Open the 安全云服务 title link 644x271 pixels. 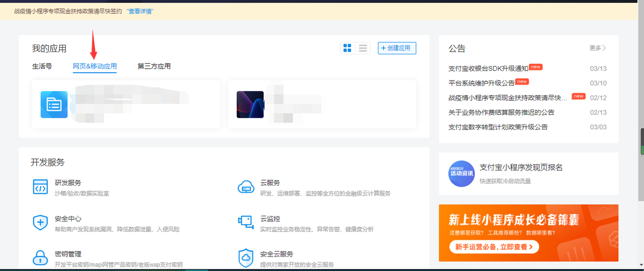(x=277, y=254)
